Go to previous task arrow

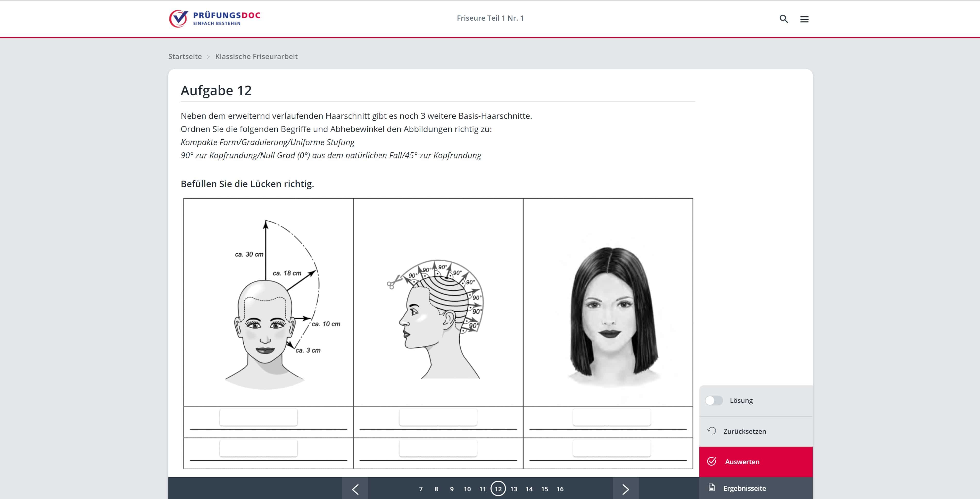pos(355,489)
